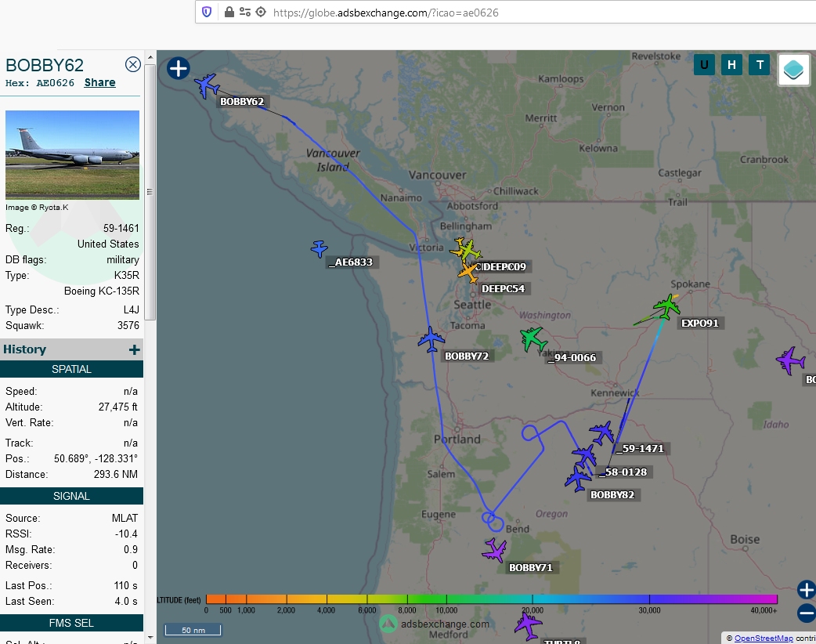Click the browser address bar URL
Viewport: 816px width, 644px height.
[385, 13]
